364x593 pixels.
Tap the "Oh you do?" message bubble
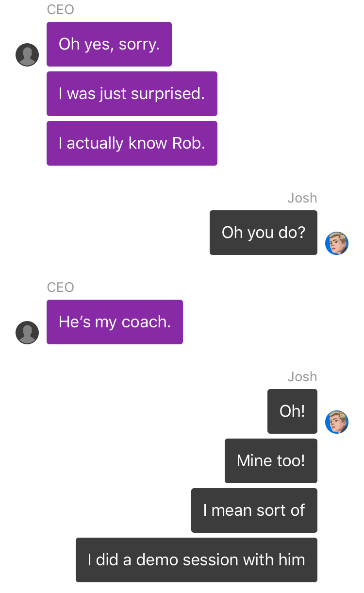tap(264, 233)
